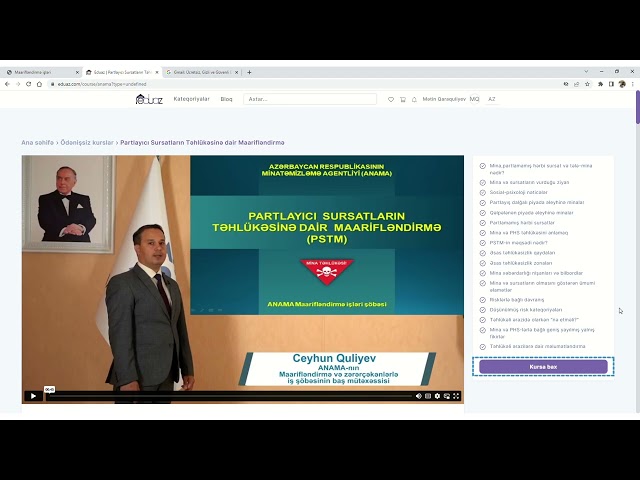Select lesson 'Partlayış dalğalı piyada əleyhinə minalar'
This screenshot has width=640, height=480.
coord(537,202)
